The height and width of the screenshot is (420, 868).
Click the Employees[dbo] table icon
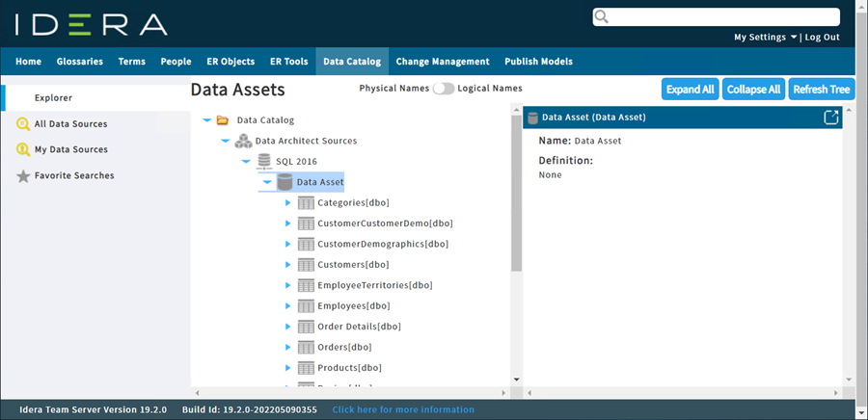pyautogui.click(x=306, y=305)
